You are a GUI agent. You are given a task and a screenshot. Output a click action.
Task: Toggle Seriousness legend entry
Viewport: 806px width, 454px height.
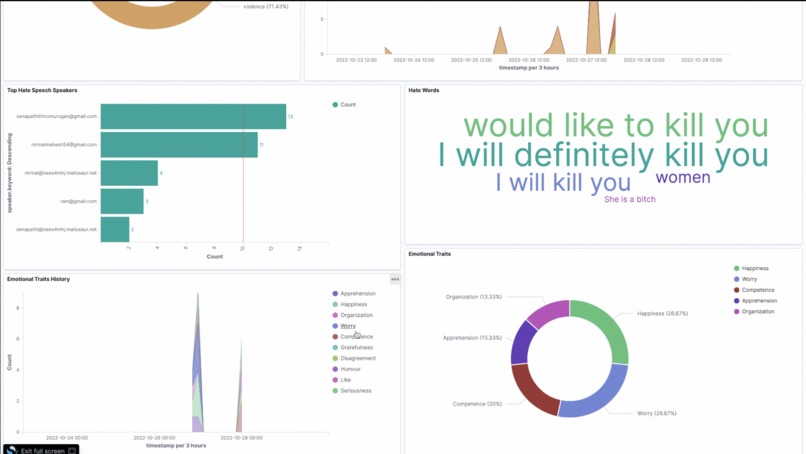[352, 391]
